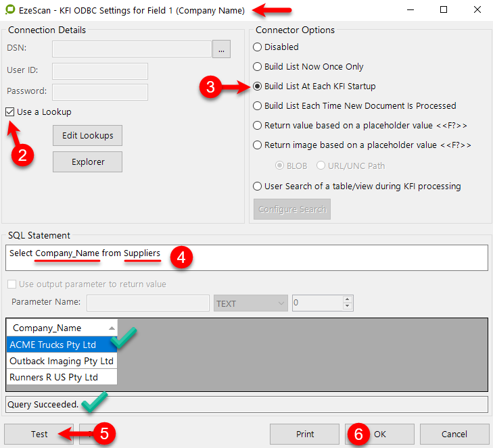Screen dimensions: 493x448
Task: Click the EzeScan app icon in title bar
Action: click(10, 10)
